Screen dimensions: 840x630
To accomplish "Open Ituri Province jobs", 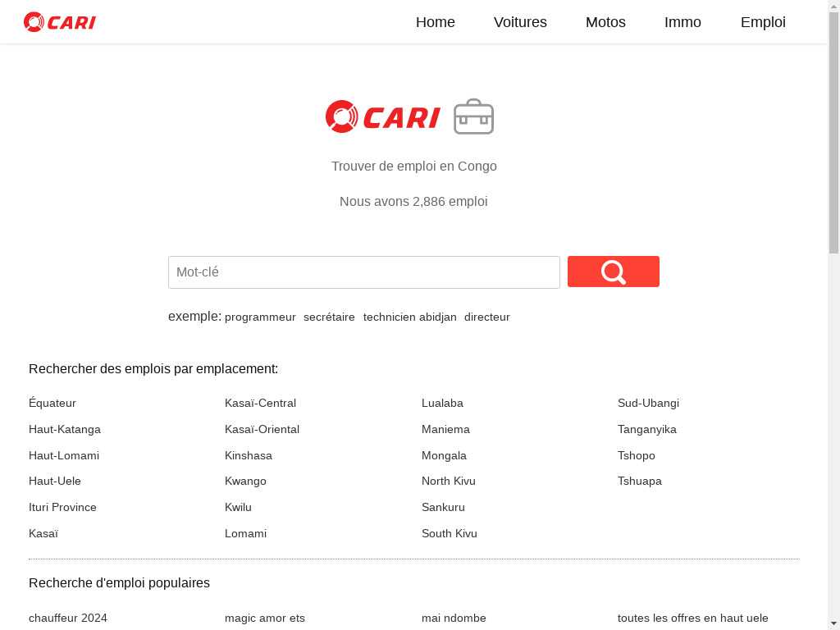I will (62, 507).
